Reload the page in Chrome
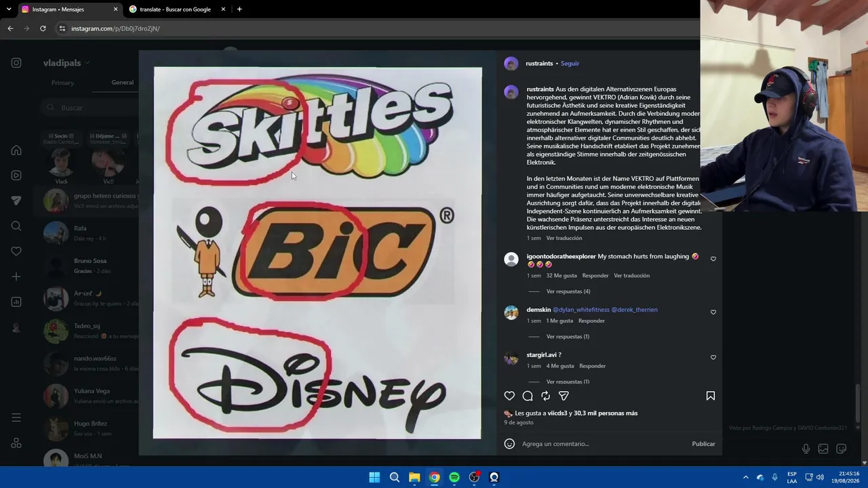Image resolution: width=868 pixels, height=488 pixels. tap(43, 28)
